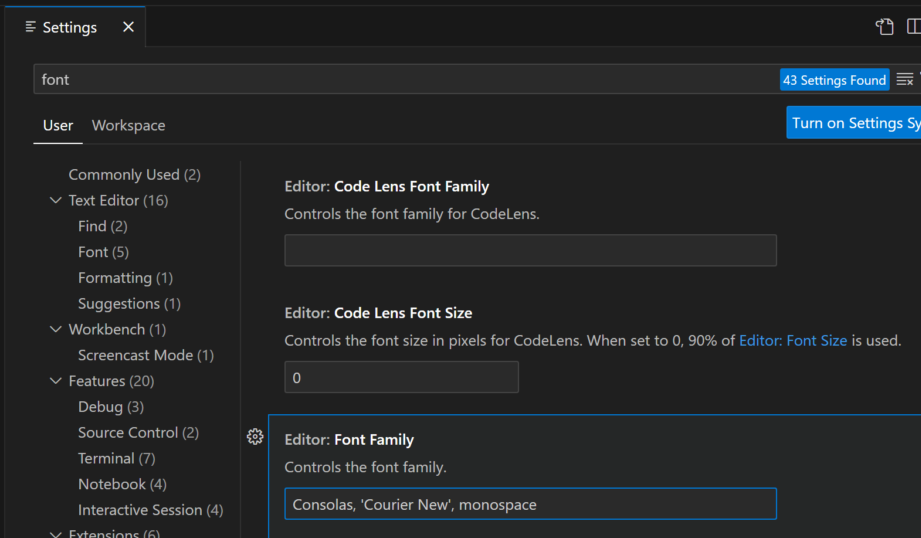Open Terminal (7) settings category
Screen dimensions: 921x538
point(116,459)
